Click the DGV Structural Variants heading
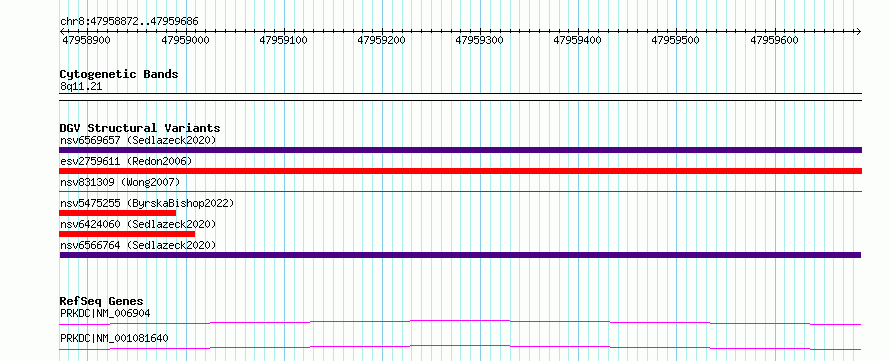This screenshot has width=890, height=361. [x=140, y=128]
